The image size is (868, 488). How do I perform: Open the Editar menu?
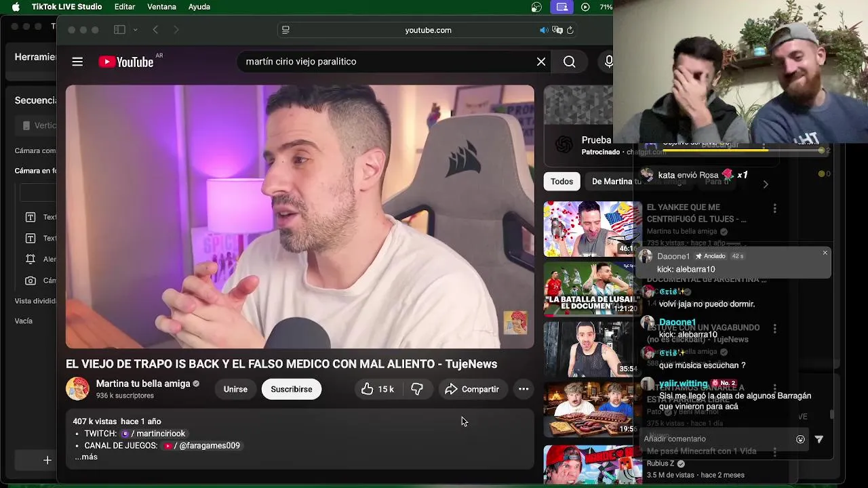tap(125, 7)
